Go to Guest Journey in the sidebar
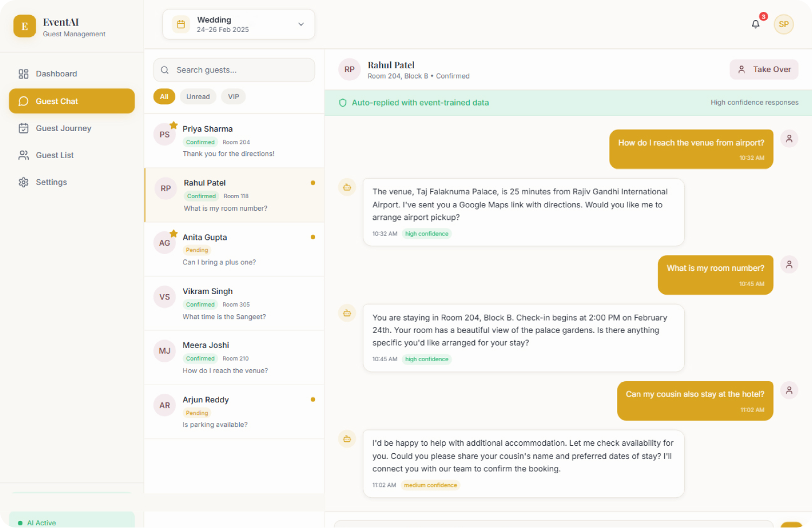The image size is (812, 528). pyautogui.click(x=63, y=128)
